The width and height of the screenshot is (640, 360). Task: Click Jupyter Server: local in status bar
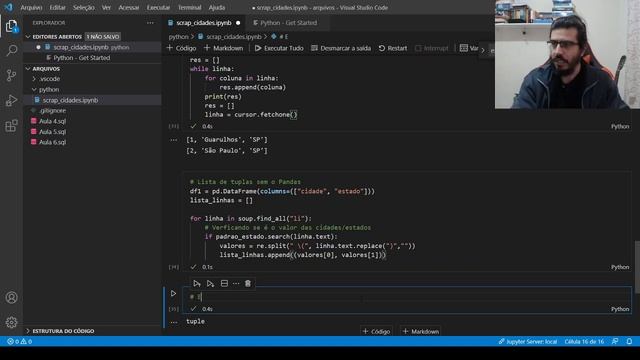click(528, 341)
